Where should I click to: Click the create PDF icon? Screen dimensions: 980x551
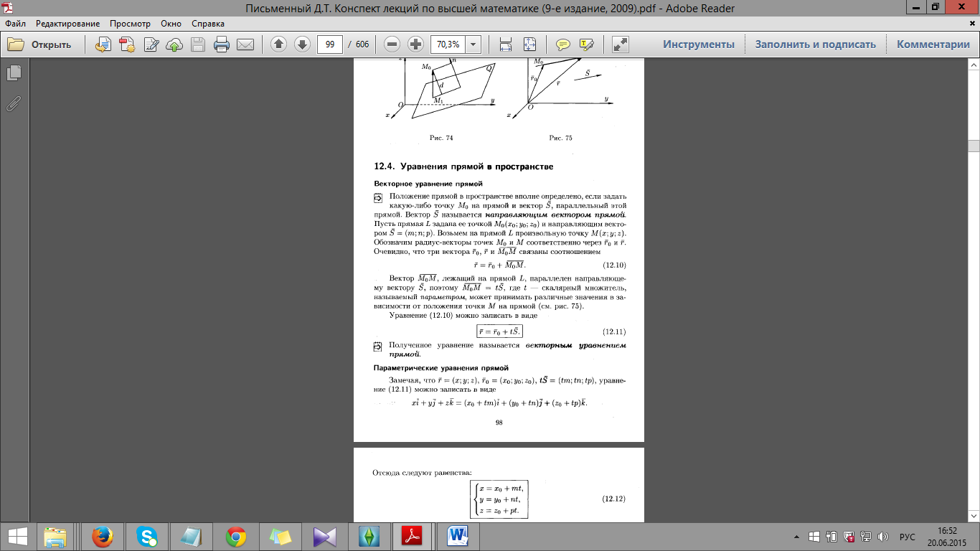pos(127,44)
